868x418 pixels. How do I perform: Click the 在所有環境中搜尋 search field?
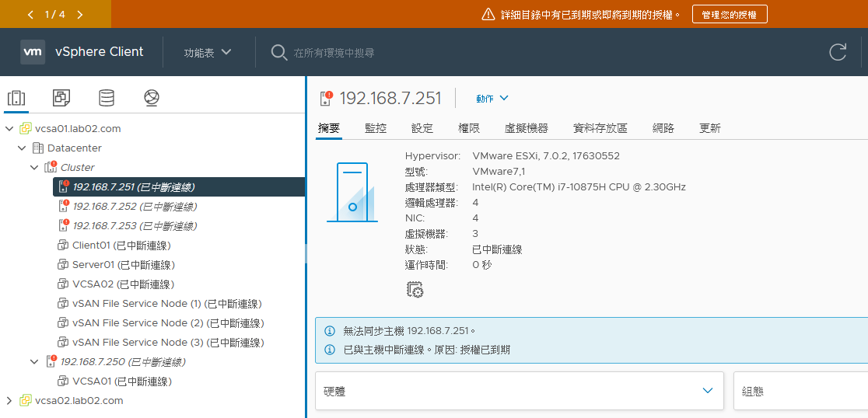(334, 53)
